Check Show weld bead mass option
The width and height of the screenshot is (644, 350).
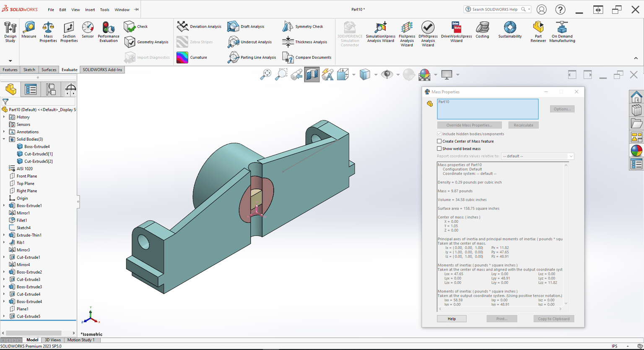(x=439, y=149)
